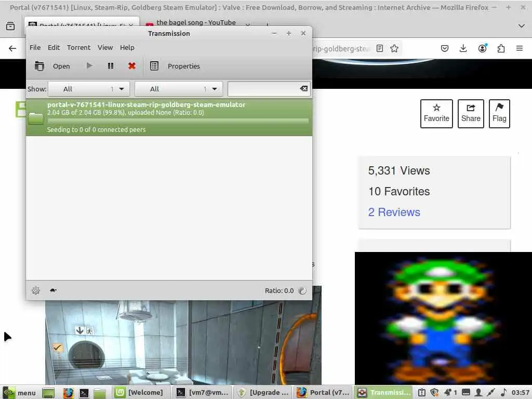Start the selected torrent with play button
Viewport: 532px width, 399px height.
tap(89, 65)
